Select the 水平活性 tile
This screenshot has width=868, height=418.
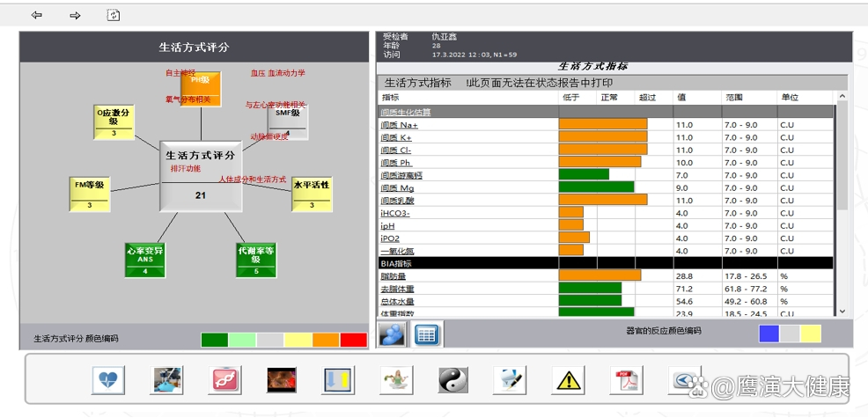point(312,194)
